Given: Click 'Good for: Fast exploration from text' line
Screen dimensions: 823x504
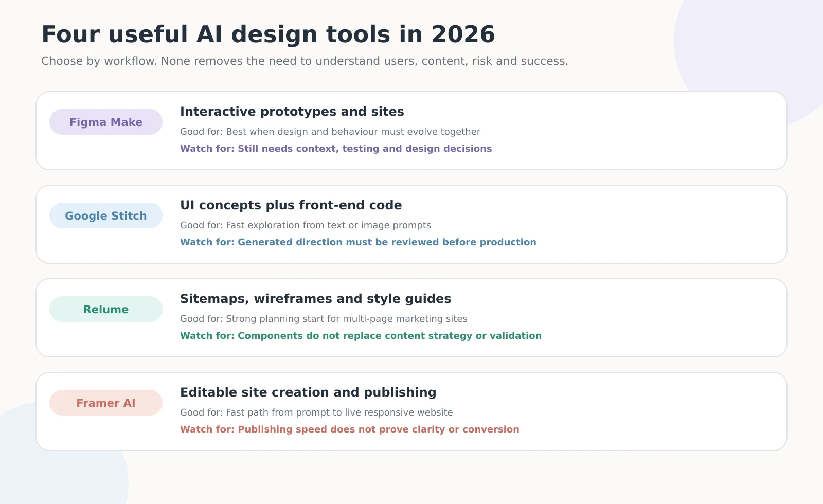Looking at the screenshot, I should (306, 225).
